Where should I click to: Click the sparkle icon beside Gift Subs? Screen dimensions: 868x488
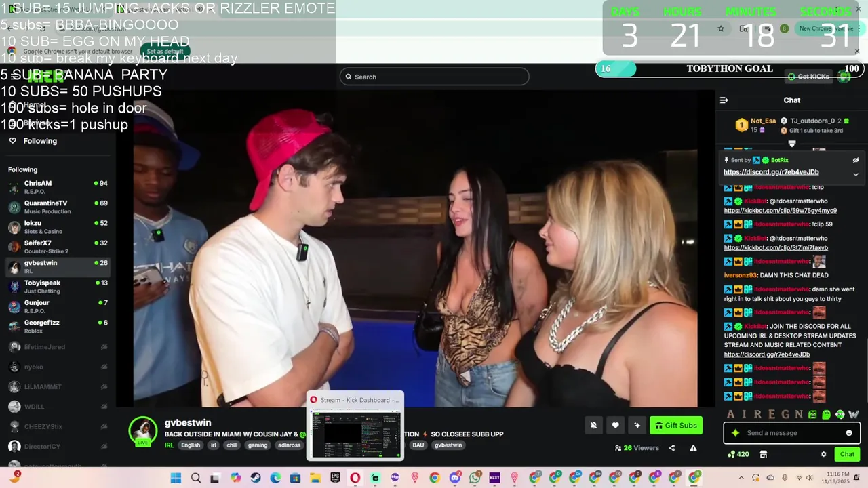[637, 425]
